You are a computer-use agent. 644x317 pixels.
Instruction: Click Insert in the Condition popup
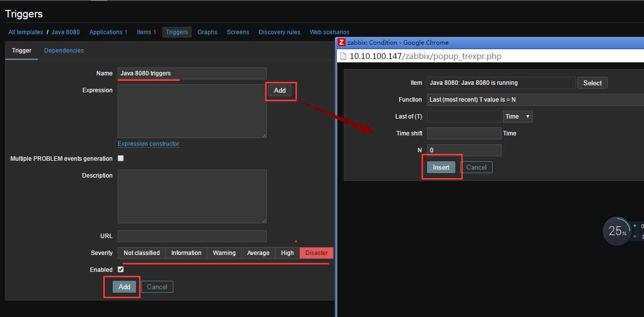click(x=441, y=167)
